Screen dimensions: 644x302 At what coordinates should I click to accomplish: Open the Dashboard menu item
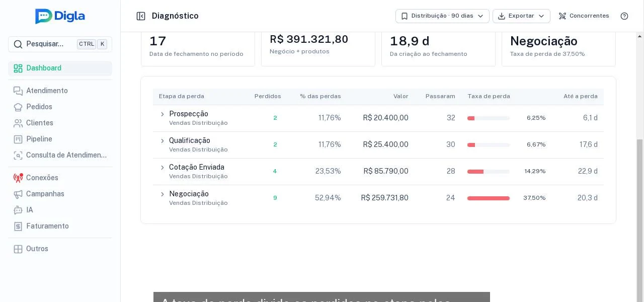(x=60, y=68)
